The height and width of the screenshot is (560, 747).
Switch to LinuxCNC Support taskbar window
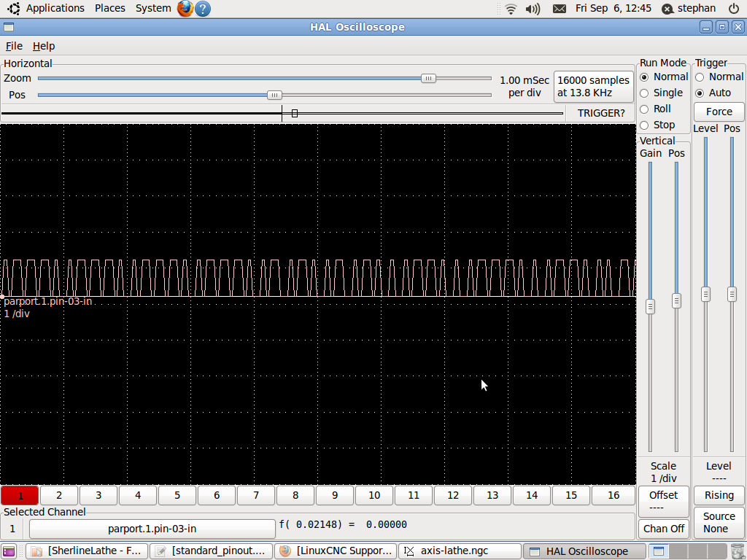336,551
